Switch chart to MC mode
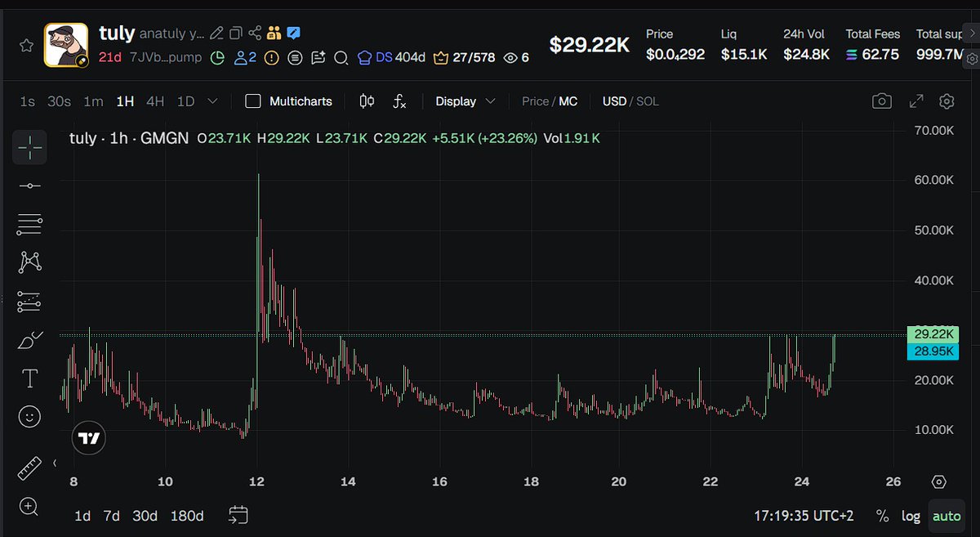The image size is (980, 537). (568, 101)
